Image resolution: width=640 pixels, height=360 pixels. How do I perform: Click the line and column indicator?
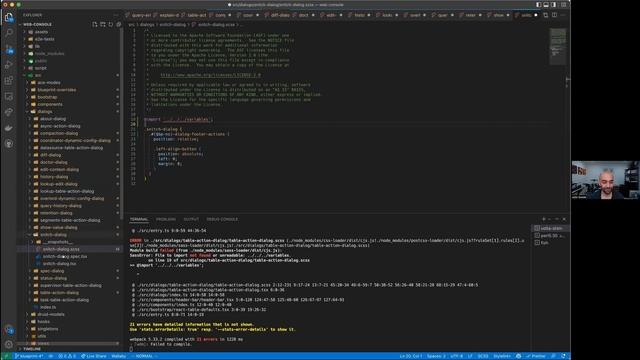(x=411, y=356)
